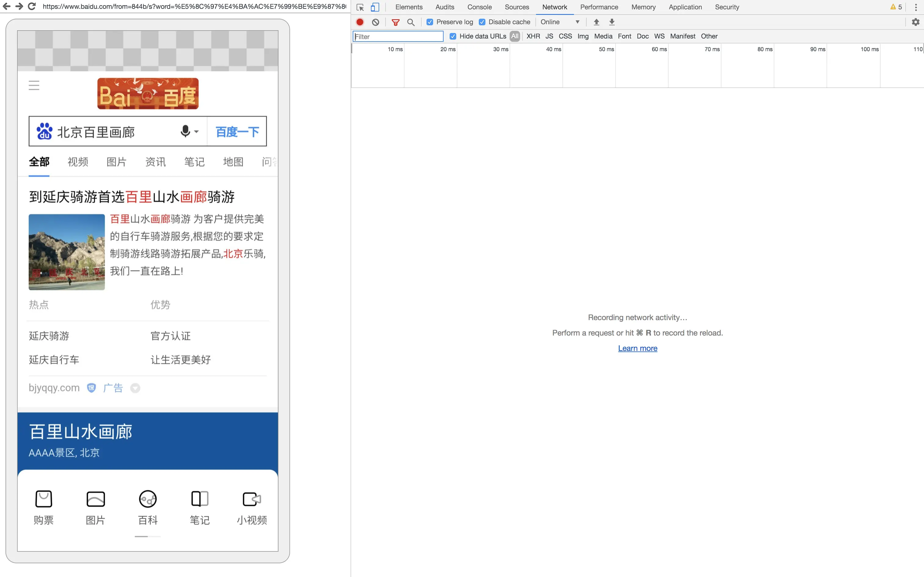Toggle device toolbar icon

click(375, 7)
